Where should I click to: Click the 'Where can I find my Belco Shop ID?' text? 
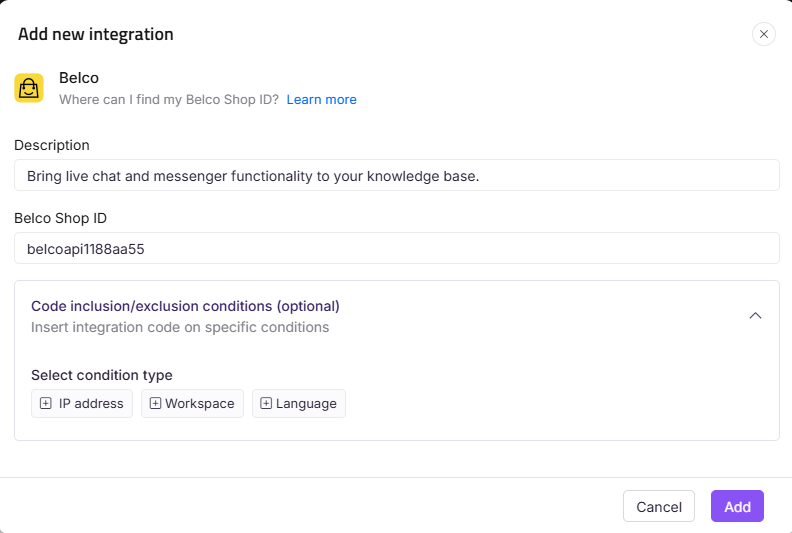click(x=169, y=100)
